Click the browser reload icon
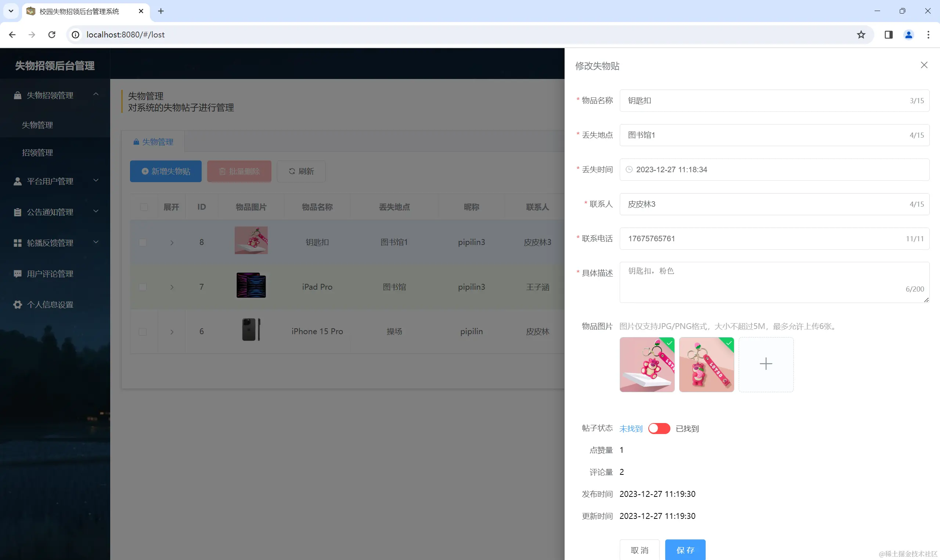Screen dimensions: 940x560 tap(52, 35)
